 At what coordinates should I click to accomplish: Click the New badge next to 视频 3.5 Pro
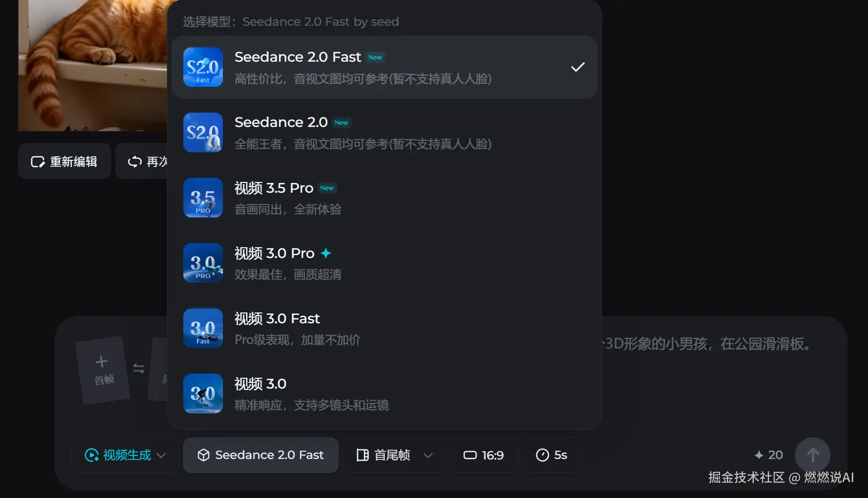[327, 188]
